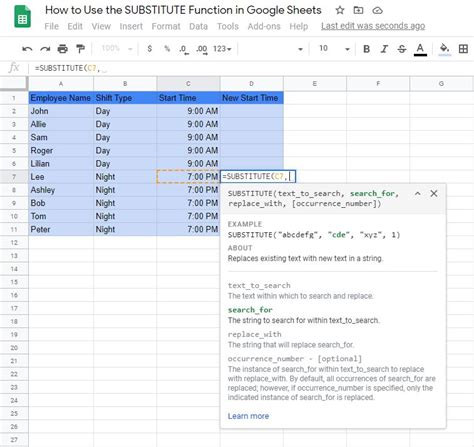Click the active formula cell D7
Image resolution: width=474 pixels, height=447 pixels.
[x=258, y=176]
